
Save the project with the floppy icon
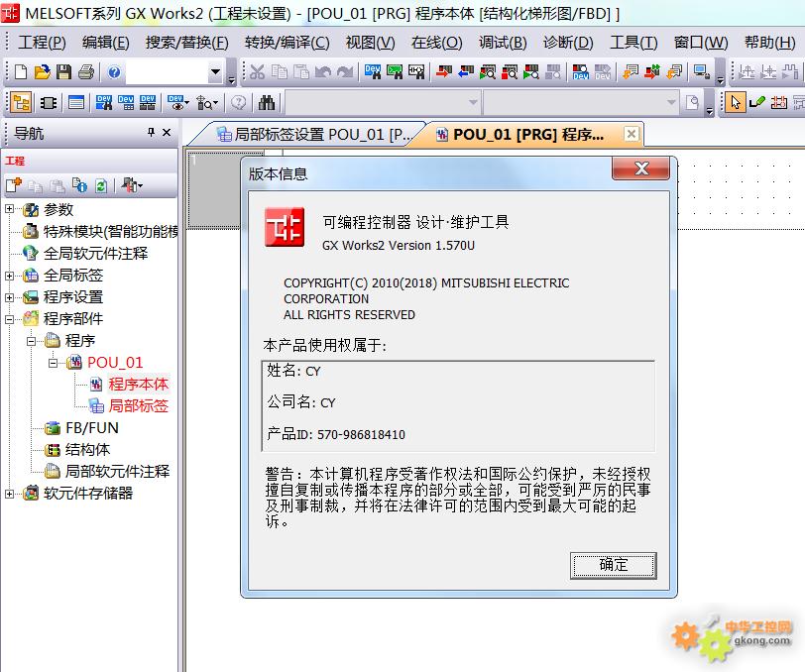[x=63, y=72]
